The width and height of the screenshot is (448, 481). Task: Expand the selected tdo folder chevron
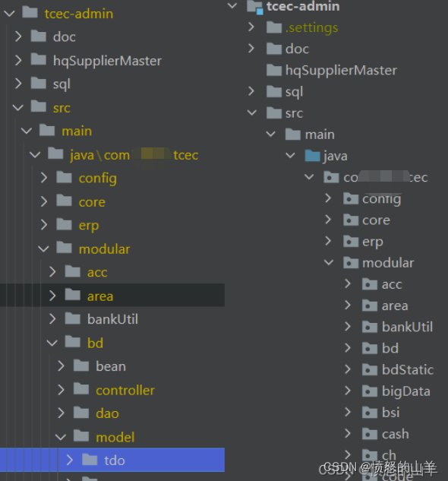click(x=70, y=460)
